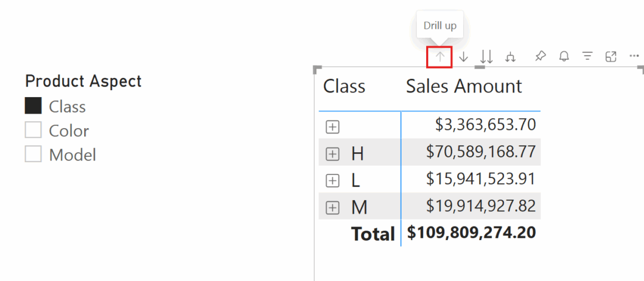Go to next level with double arrows
Image resolution: width=644 pixels, height=281 pixels.
(x=487, y=57)
